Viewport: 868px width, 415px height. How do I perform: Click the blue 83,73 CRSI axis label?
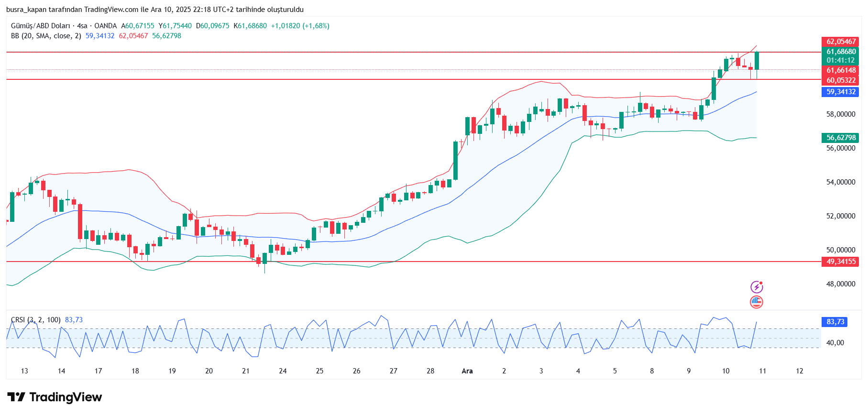point(835,322)
